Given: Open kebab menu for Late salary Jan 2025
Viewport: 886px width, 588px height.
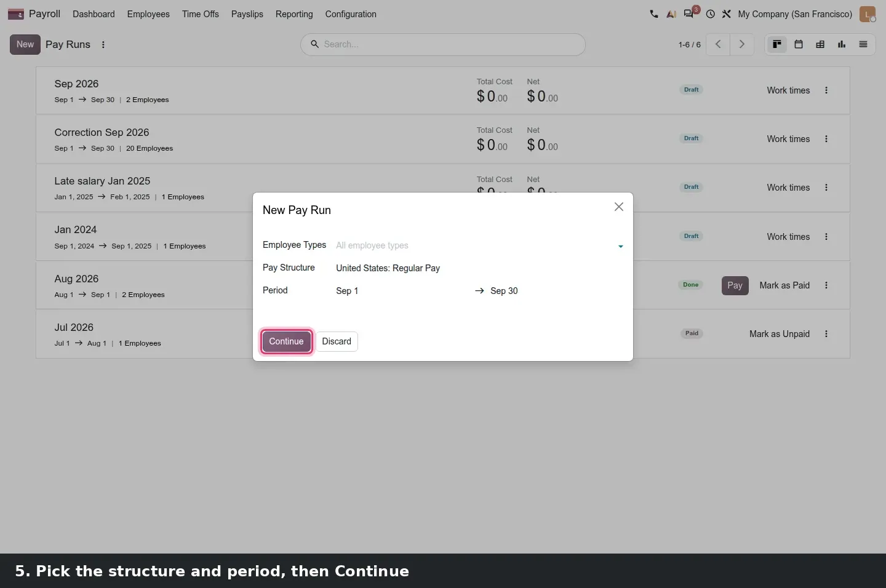Looking at the screenshot, I should 826,188.
